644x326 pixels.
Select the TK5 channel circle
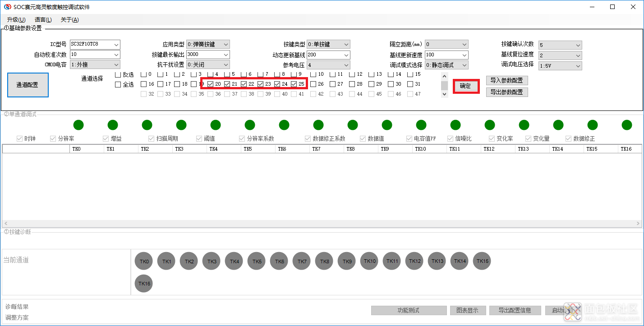[257, 261]
